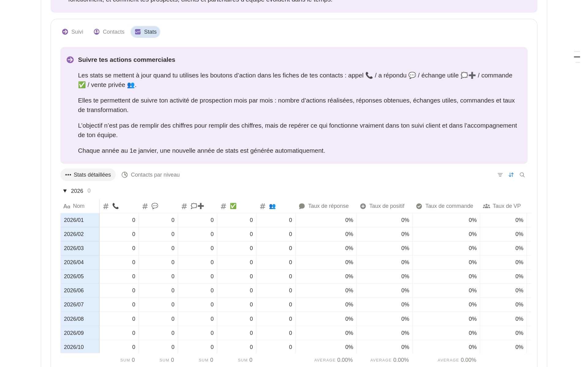
Task: Open the 2026/08 row
Action: coord(80,319)
